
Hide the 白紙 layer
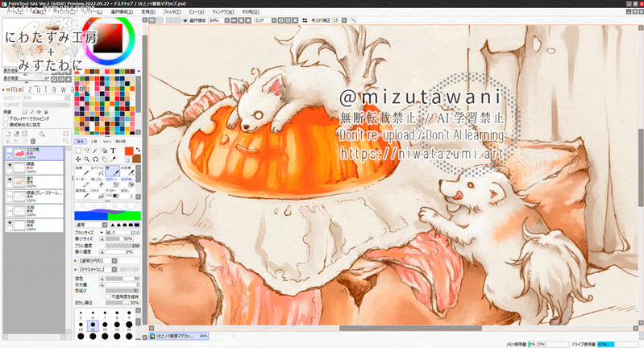[10, 224]
